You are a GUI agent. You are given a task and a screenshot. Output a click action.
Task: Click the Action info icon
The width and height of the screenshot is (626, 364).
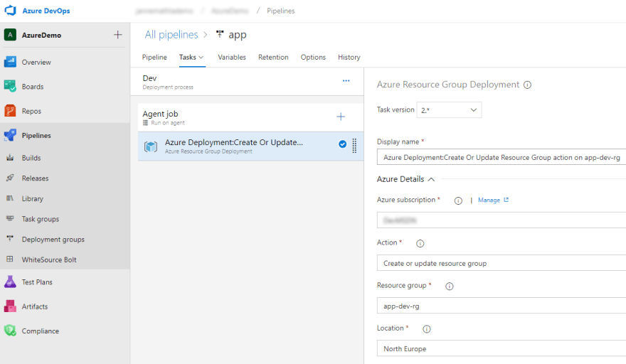coord(420,243)
